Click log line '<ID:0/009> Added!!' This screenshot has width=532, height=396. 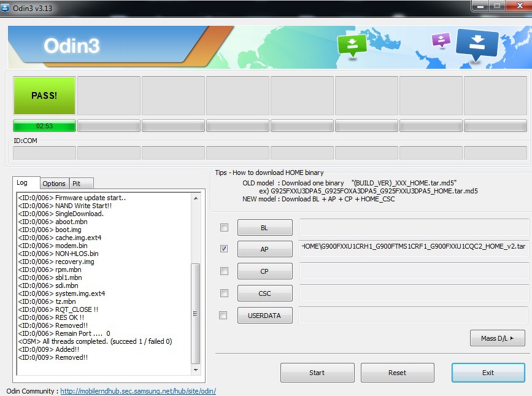click(49, 349)
